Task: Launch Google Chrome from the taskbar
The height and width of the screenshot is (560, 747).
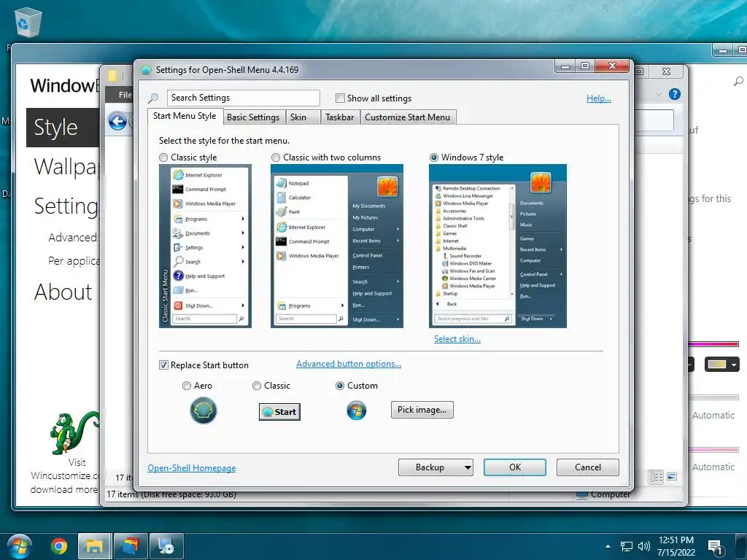Action: (59, 546)
